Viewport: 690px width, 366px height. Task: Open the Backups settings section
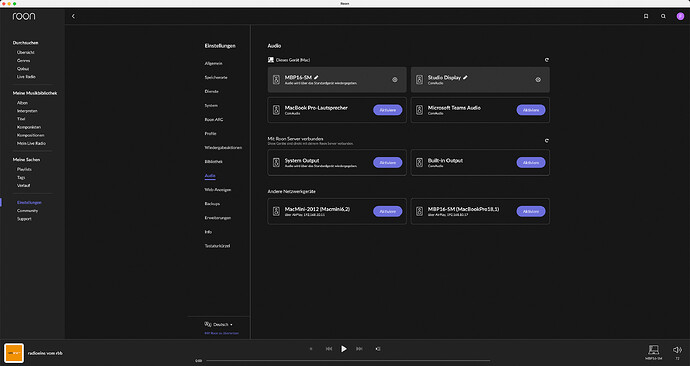[212, 204]
